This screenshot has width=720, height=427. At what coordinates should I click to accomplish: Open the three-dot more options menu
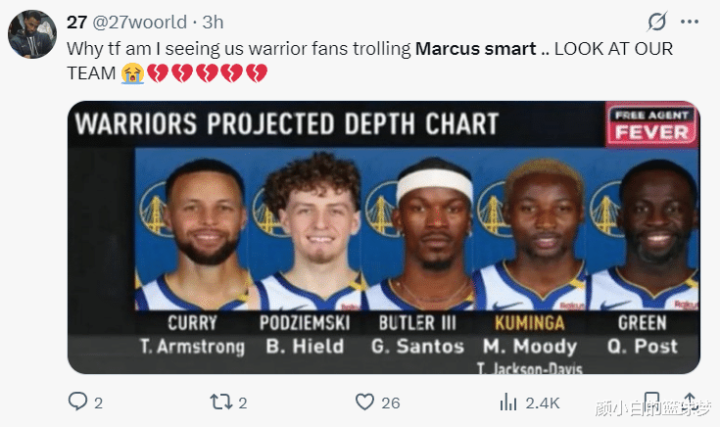(689, 22)
